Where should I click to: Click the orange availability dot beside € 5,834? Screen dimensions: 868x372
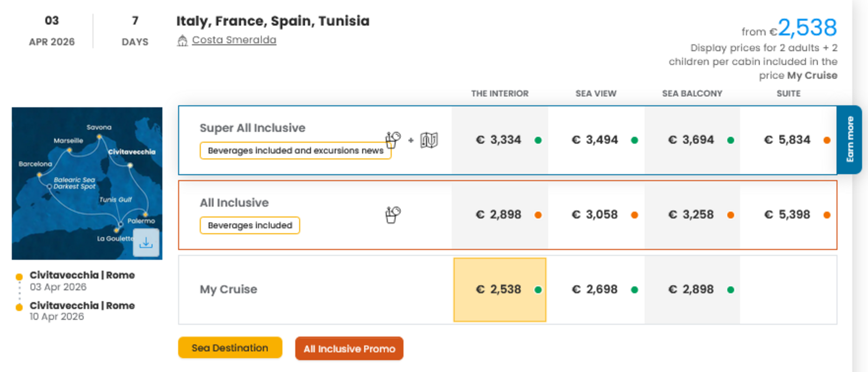827,140
